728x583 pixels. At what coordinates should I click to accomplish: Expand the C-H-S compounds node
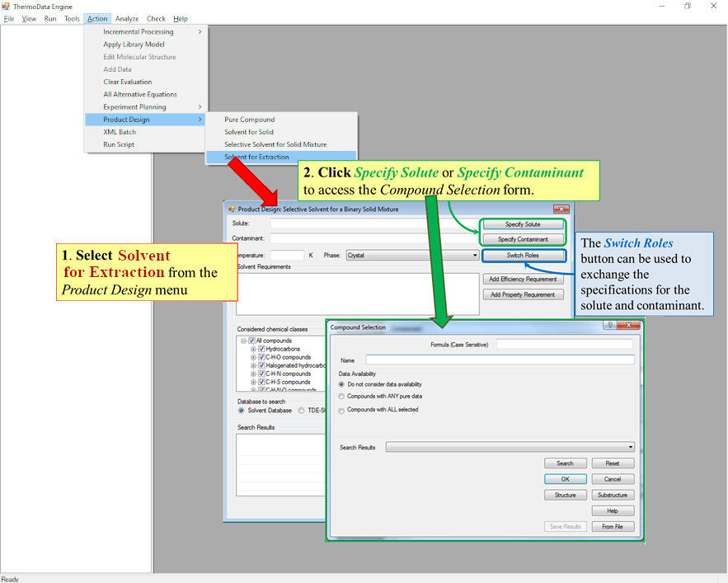pyautogui.click(x=253, y=382)
